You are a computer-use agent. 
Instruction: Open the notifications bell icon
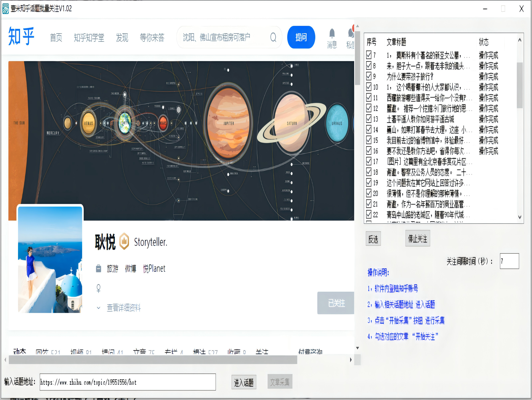point(332,33)
